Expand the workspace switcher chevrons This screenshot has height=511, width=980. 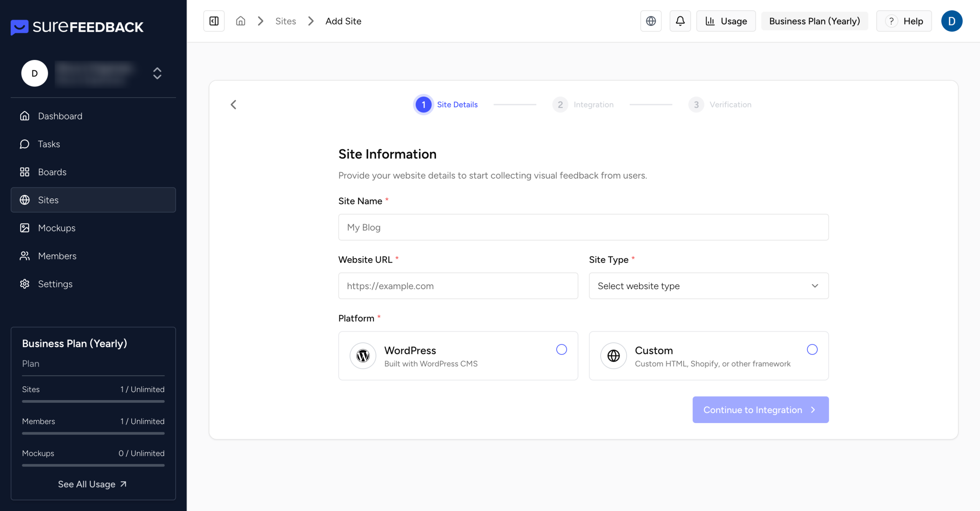(157, 73)
